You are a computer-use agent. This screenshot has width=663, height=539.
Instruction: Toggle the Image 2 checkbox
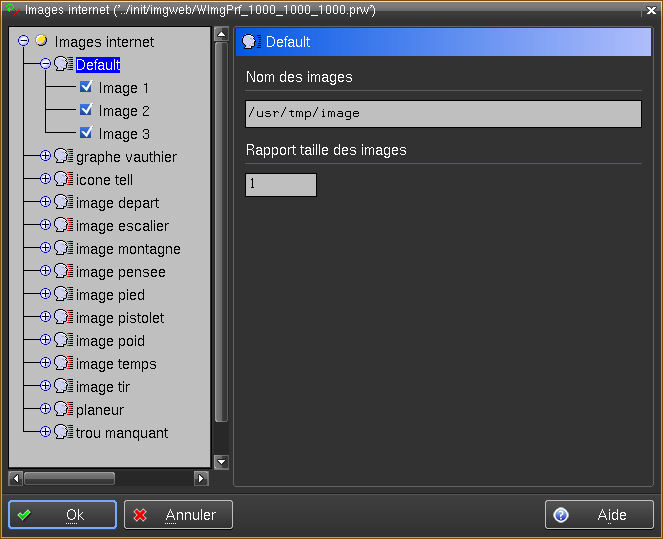(86, 111)
